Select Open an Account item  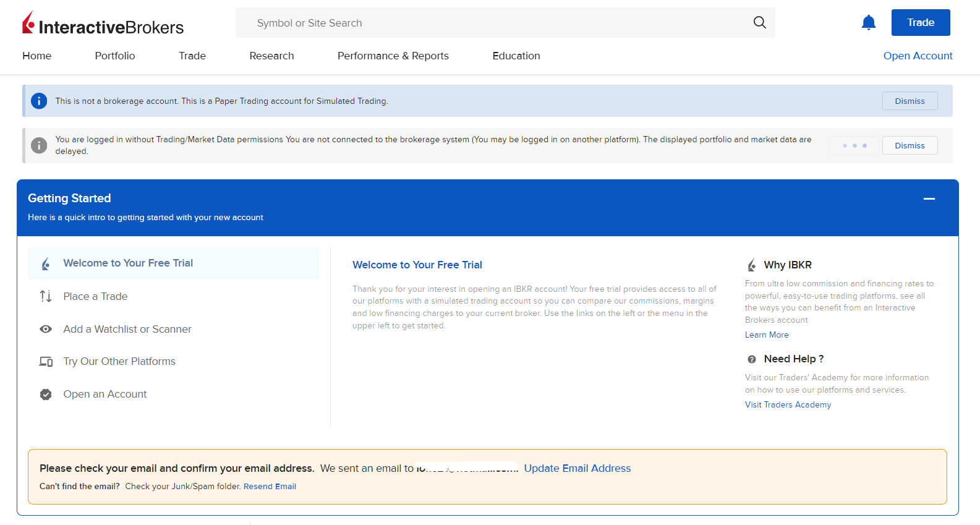point(173,394)
